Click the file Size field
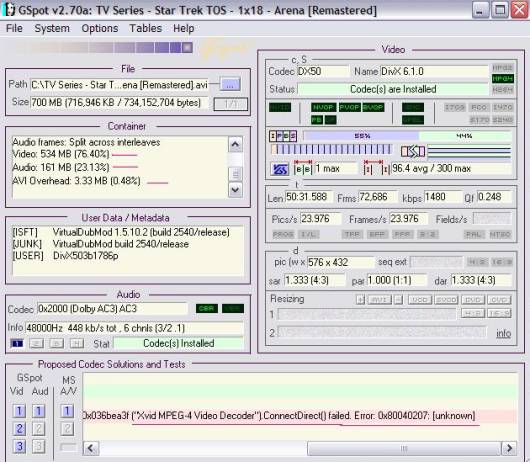The width and height of the screenshot is (530, 462). (x=119, y=102)
